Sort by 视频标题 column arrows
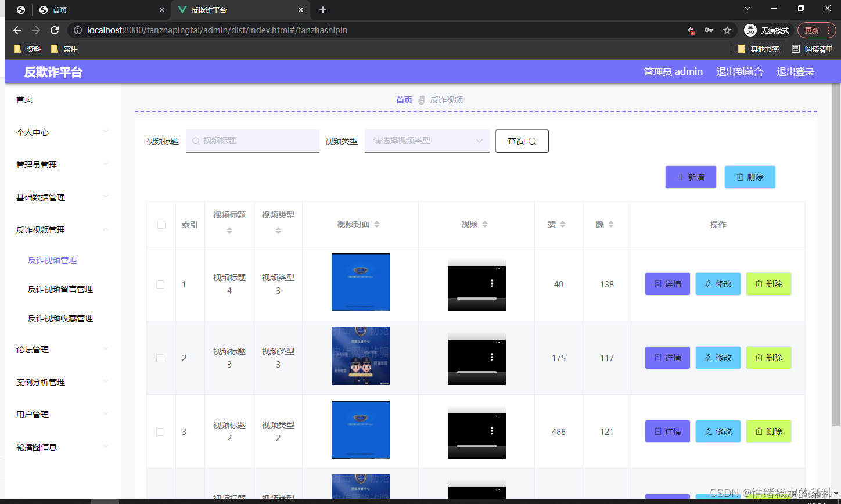 [x=229, y=231]
